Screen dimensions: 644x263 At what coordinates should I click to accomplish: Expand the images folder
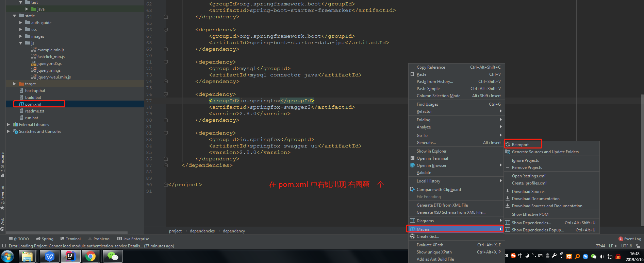click(21, 36)
